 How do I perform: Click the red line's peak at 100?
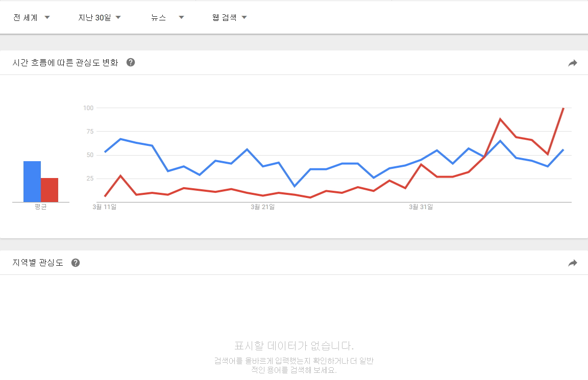(x=563, y=108)
